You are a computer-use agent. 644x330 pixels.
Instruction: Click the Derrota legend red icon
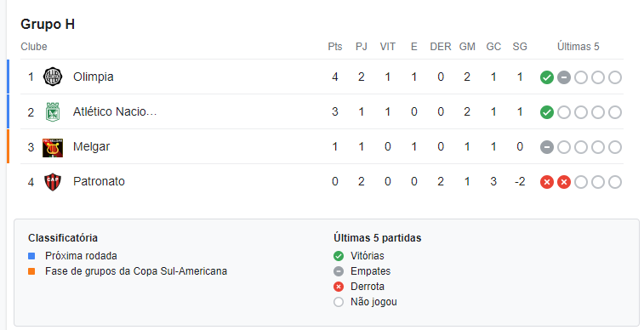point(339,287)
